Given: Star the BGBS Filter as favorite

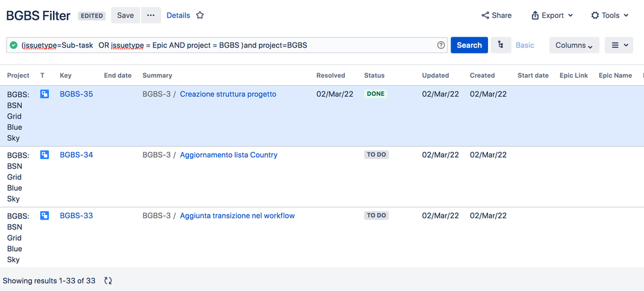Looking at the screenshot, I should coord(200,15).
